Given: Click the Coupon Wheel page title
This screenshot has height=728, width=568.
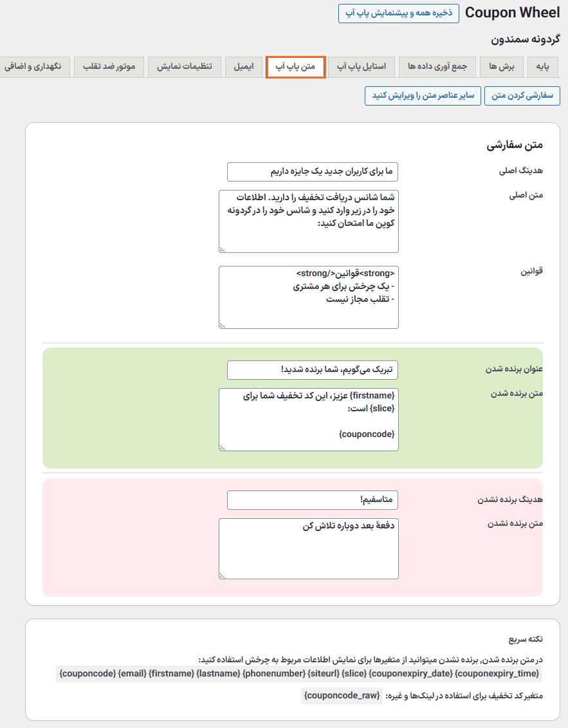Looking at the screenshot, I should [512, 12].
